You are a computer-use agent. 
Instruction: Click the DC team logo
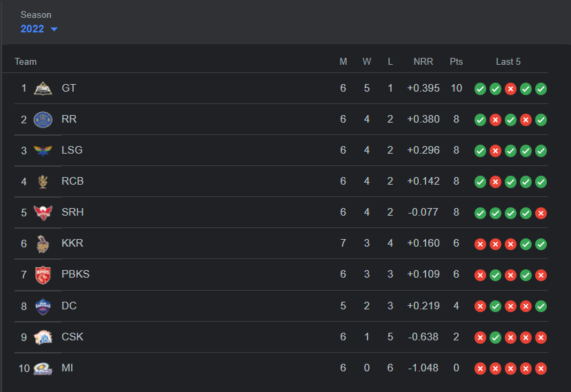click(x=43, y=306)
